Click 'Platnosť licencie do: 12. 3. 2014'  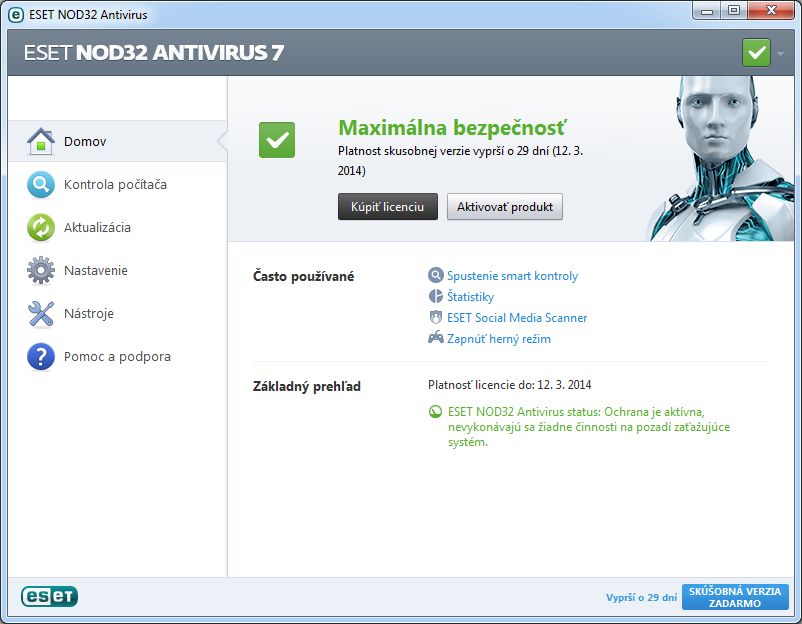pos(509,385)
